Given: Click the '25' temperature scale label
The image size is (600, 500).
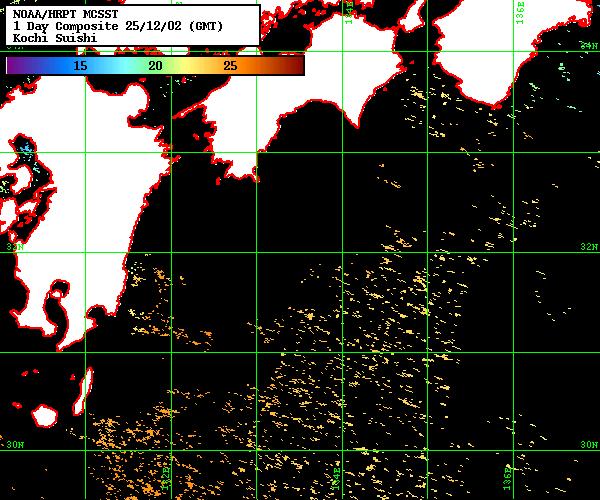Looking at the screenshot, I should [230, 65].
